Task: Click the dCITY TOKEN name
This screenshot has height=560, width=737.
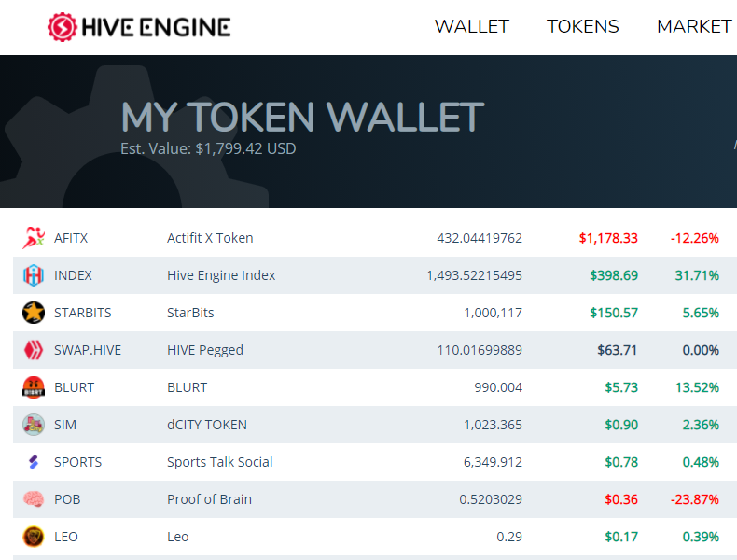Action: tap(207, 425)
